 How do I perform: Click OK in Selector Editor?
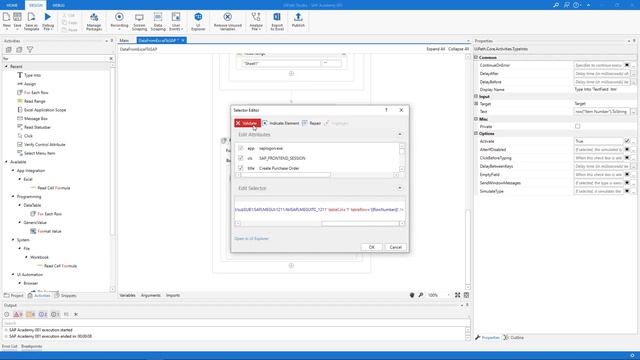click(x=371, y=247)
